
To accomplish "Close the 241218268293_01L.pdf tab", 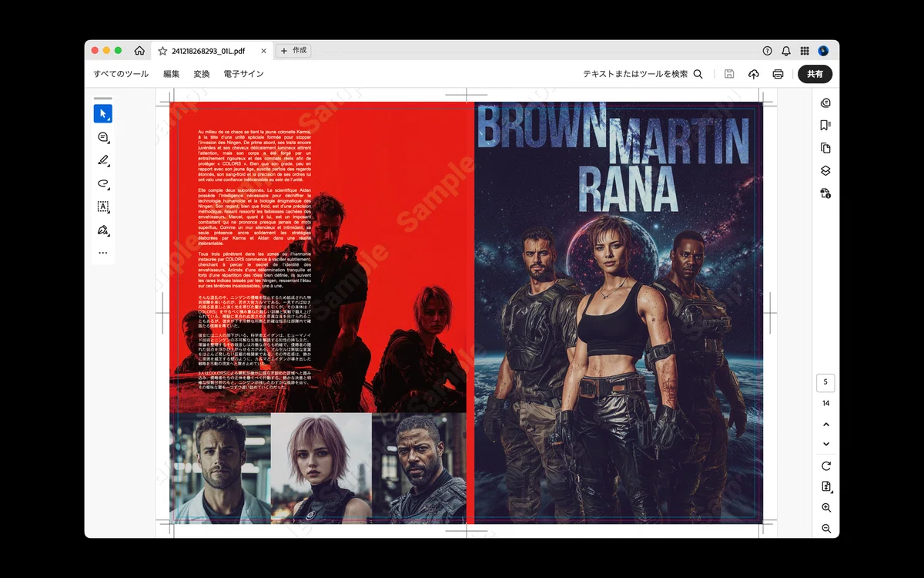I will pyautogui.click(x=263, y=51).
